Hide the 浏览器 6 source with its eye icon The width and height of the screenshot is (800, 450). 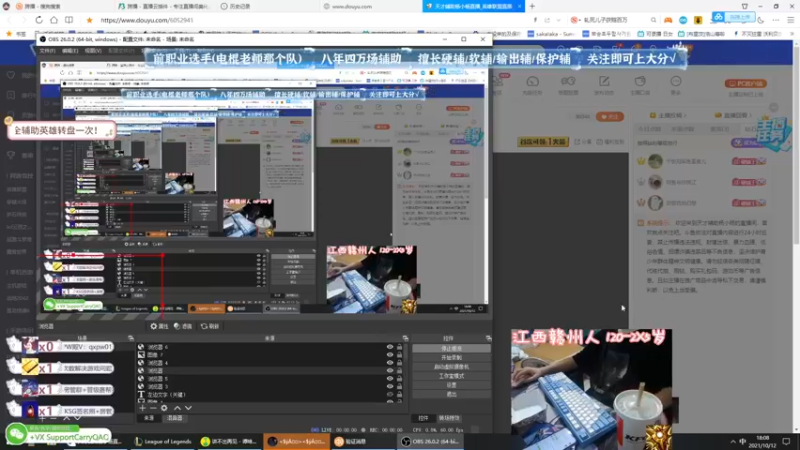pyautogui.click(x=390, y=347)
